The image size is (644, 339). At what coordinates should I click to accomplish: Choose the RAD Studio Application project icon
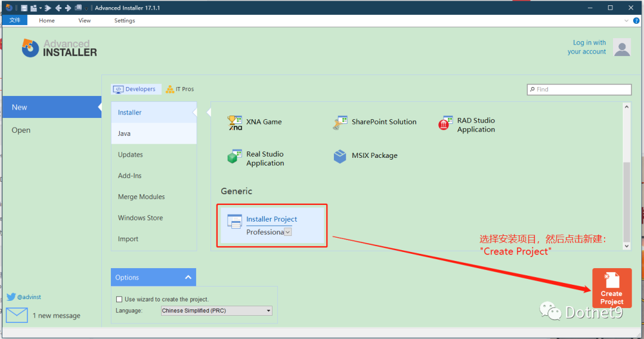445,122
